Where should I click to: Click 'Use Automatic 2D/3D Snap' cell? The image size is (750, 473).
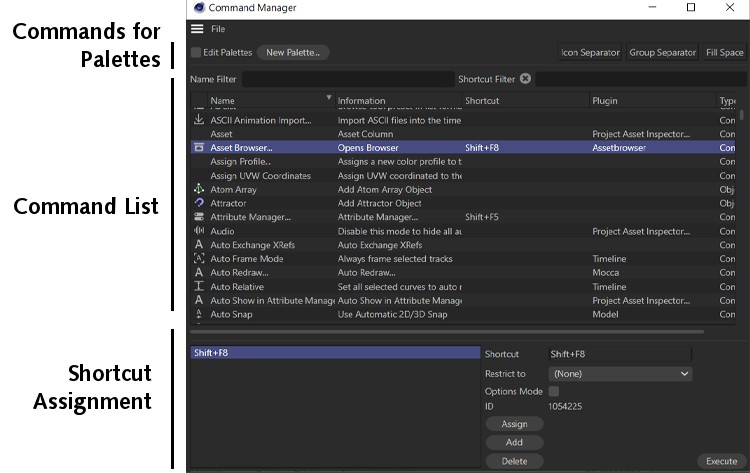click(392, 314)
